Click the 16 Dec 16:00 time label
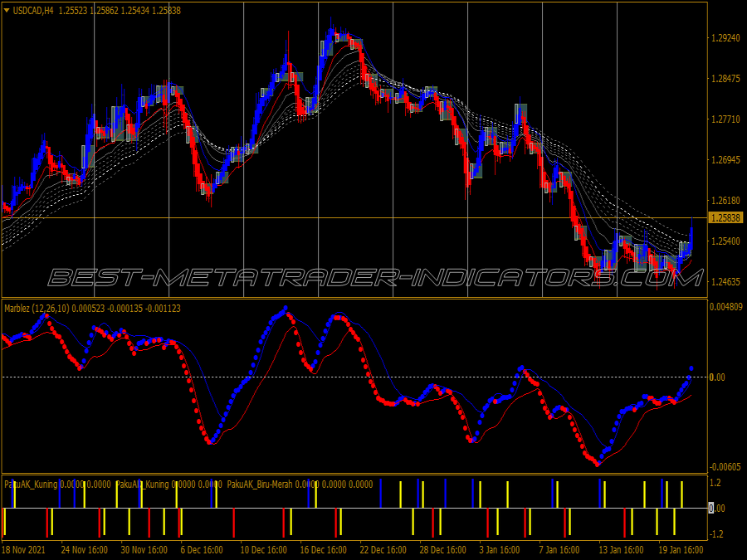 tap(323, 549)
